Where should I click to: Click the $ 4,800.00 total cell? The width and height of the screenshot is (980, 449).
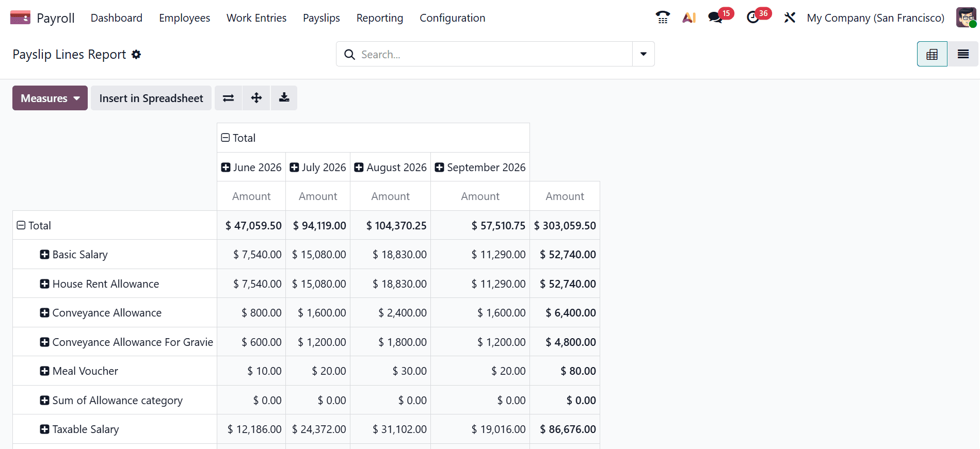point(565,342)
